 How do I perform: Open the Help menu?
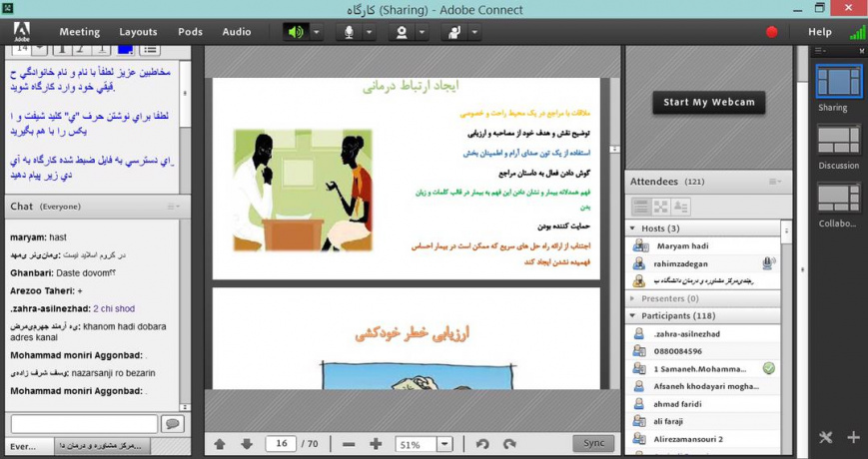coord(820,32)
